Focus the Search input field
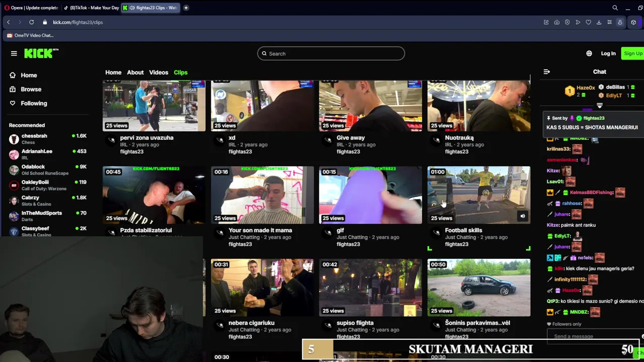This screenshot has width=644, height=362. [331, 53]
